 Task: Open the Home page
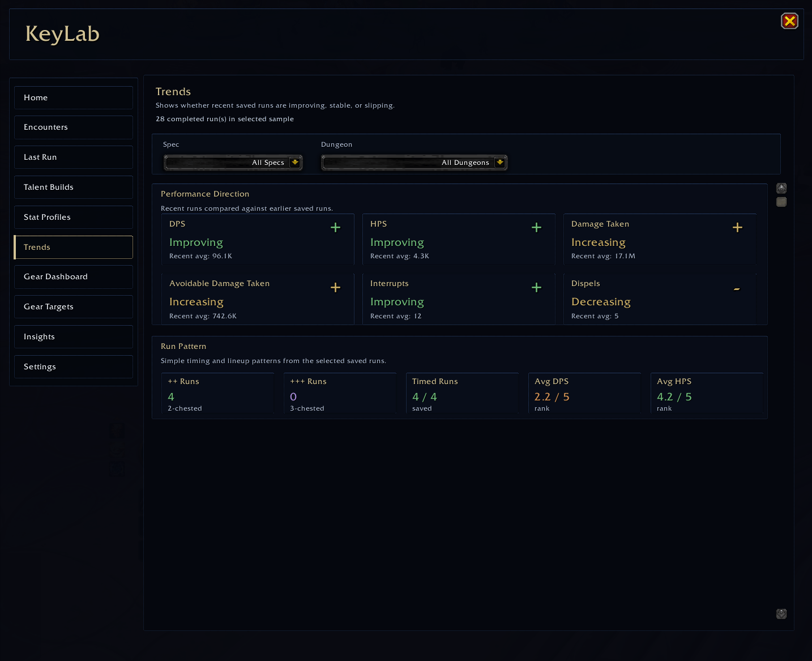pyautogui.click(x=74, y=97)
